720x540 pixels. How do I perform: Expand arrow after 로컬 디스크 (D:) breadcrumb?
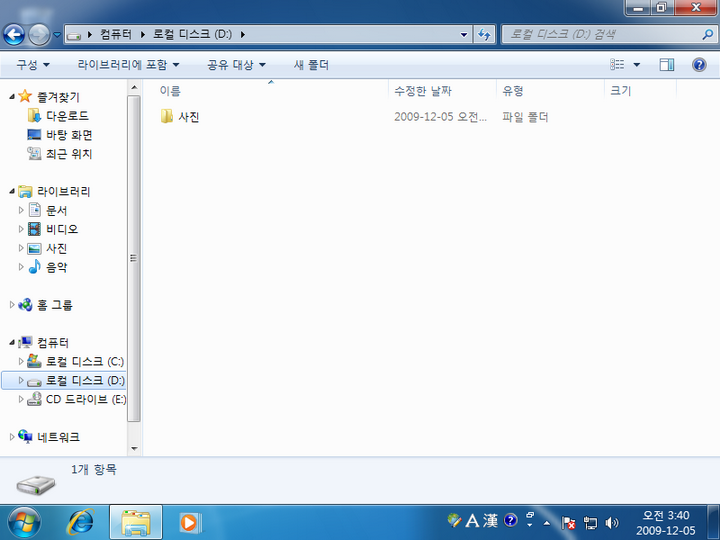point(242,34)
